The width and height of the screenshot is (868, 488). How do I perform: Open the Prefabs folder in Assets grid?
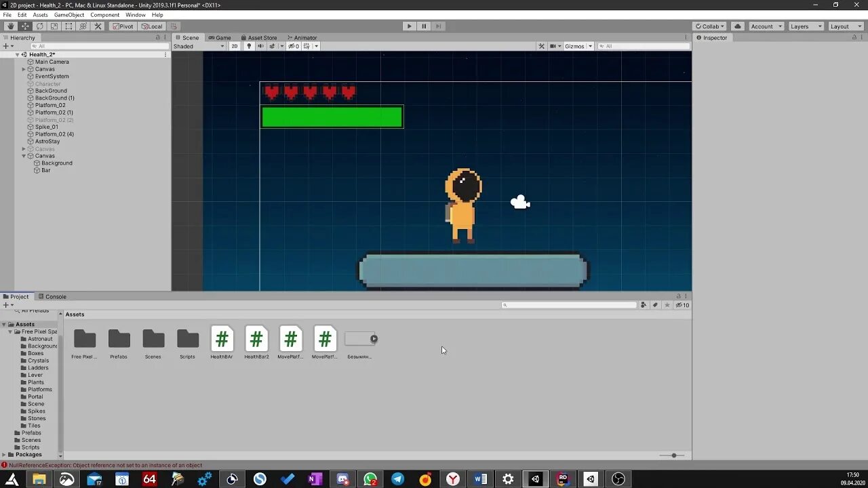119,344
